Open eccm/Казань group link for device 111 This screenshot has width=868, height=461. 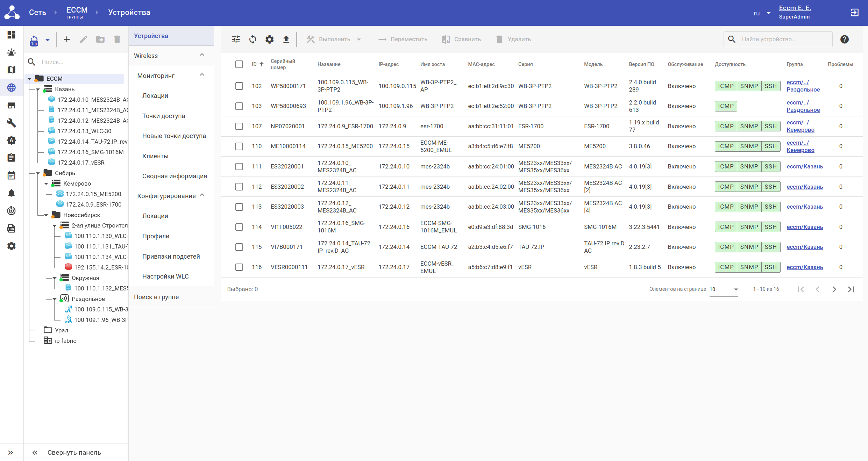point(804,167)
